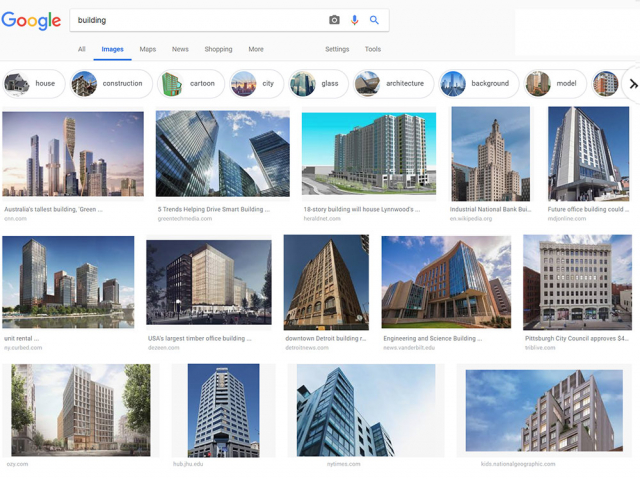Open the Maps tab
This screenshot has height=479, width=640.
coord(148,49)
